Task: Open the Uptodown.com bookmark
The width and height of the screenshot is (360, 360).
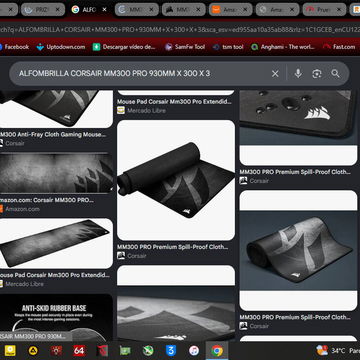Action: 61,47
